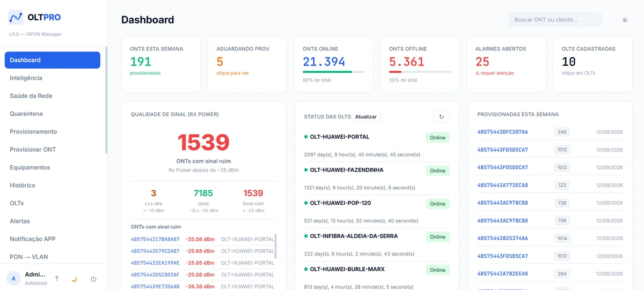Select OLT-INFIBRA-ALDEIA-DA-SERRA row

tap(377, 244)
